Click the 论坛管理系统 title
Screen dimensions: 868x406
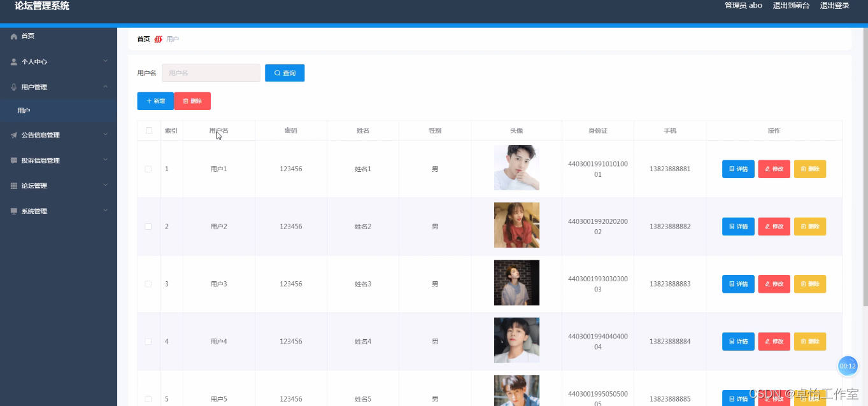pos(42,6)
